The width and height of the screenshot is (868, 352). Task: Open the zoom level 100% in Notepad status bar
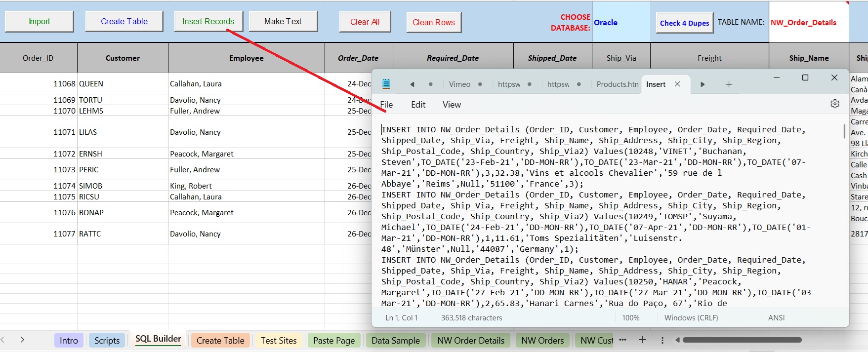pyautogui.click(x=630, y=318)
